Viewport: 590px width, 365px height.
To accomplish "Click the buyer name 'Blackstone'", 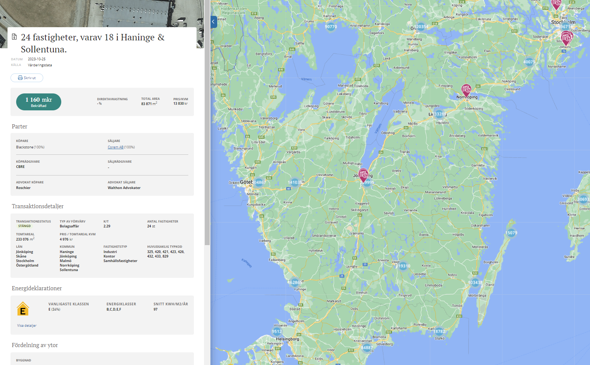I will coord(25,147).
